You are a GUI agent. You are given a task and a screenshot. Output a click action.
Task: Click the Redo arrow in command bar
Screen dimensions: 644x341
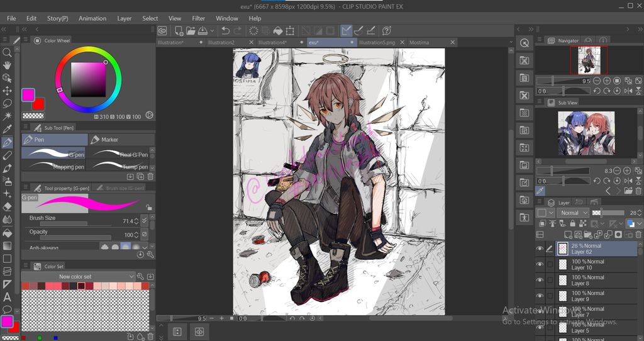[237, 30]
